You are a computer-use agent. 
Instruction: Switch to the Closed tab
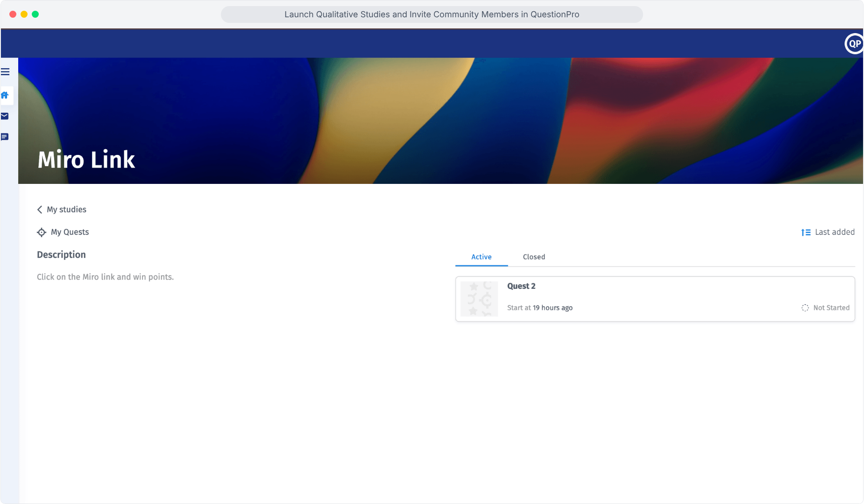coord(534,257)
